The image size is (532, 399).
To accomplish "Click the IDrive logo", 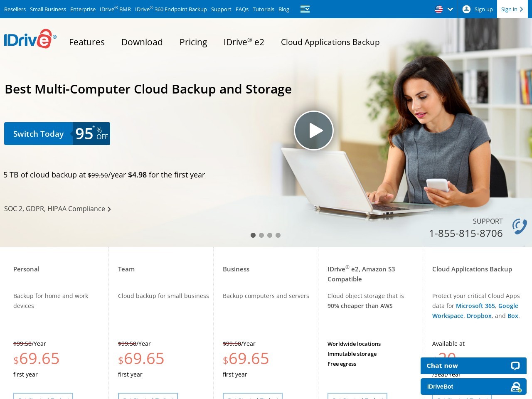I will (x=30, y=39).
